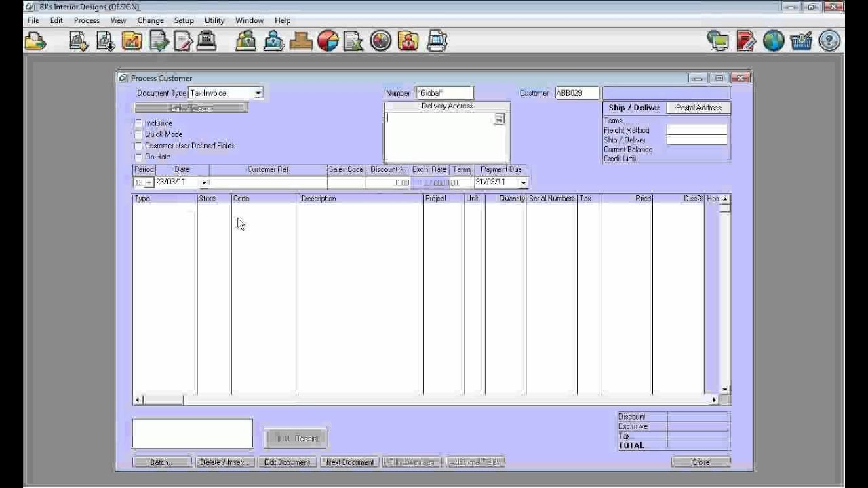Click the Period stepper control
Viewport: 868px width, 488px height.
pos(149,183)
